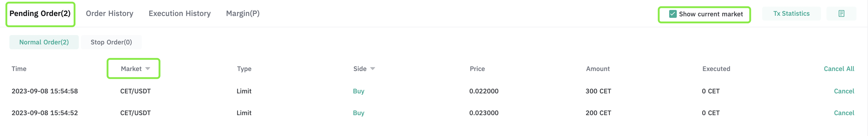The image size is (868, 136).
Task: Switch to the Order History tab
Action: pos(109,13)
